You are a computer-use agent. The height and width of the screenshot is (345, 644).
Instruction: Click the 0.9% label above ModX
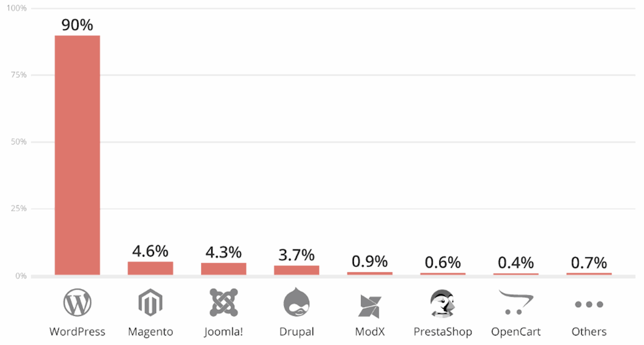coord(370,262)
